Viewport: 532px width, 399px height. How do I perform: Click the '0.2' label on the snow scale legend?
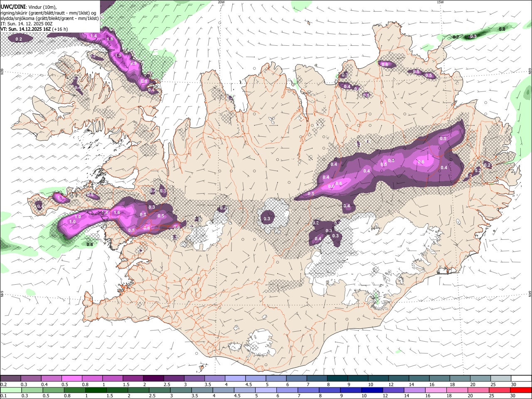[4, 384]
